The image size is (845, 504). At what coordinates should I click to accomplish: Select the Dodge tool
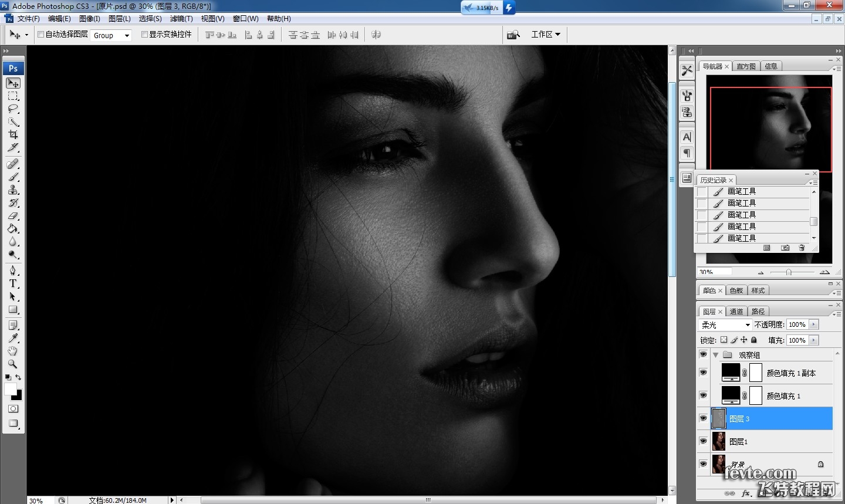coord(13,254)
